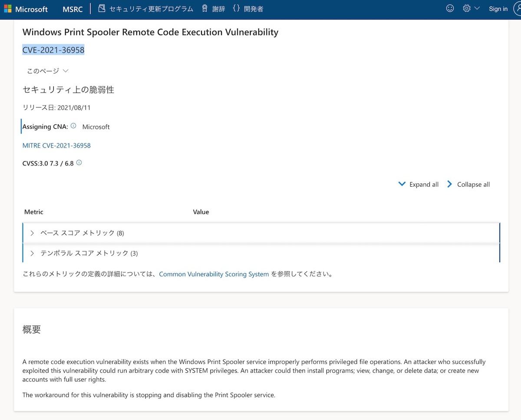Open MITRE CVE-2021-36958 link
This screenshot has width=521, height=420.
pos(56,146)
